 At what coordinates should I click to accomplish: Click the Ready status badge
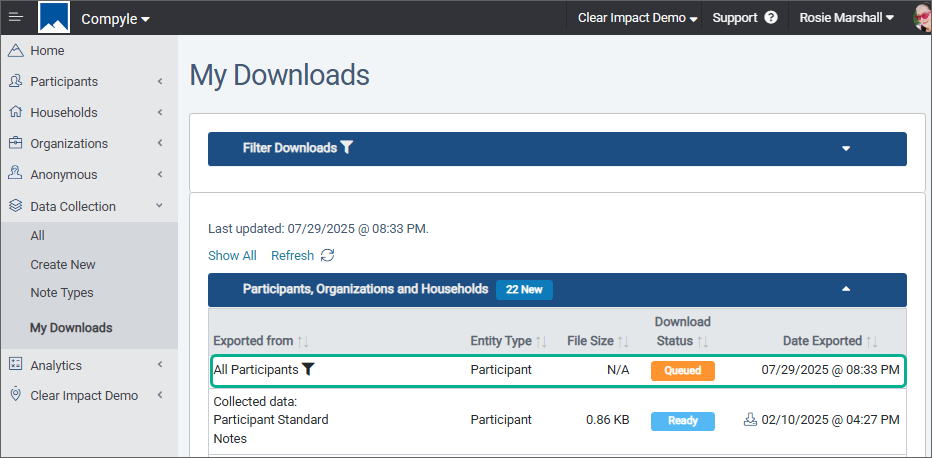click(x=682, y=421)
